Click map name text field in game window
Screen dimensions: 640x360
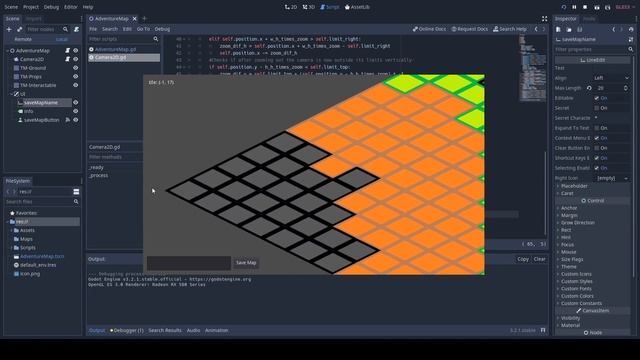189,263
